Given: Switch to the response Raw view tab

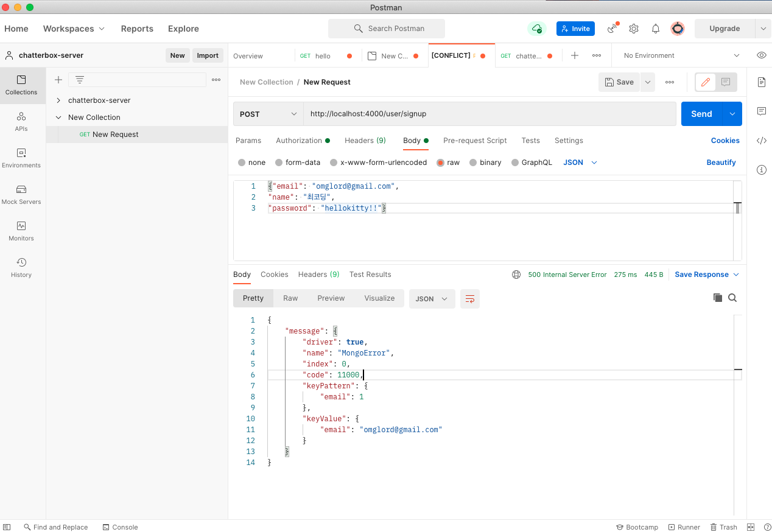Looking at the screenshot, I should (x=290, y=298).
